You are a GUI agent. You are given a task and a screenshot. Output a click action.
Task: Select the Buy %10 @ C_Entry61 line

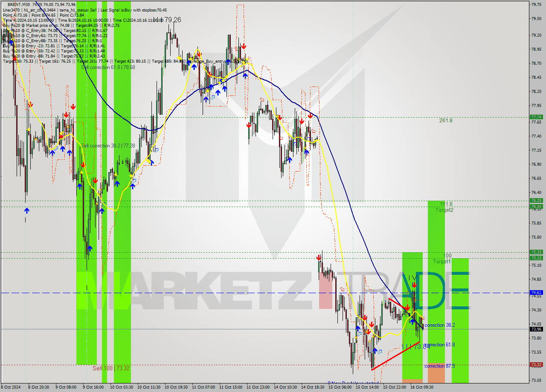55,36
